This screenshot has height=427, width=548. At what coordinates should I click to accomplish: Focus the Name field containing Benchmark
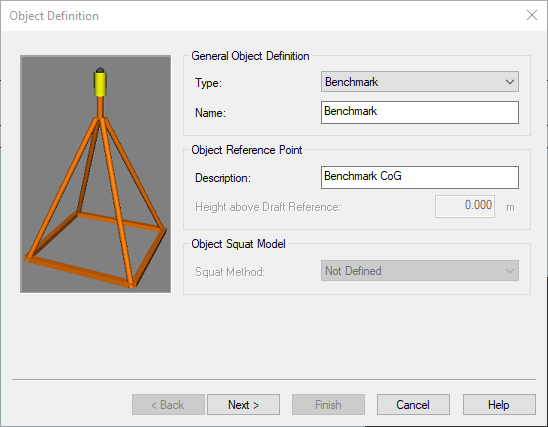pos(420,112)
